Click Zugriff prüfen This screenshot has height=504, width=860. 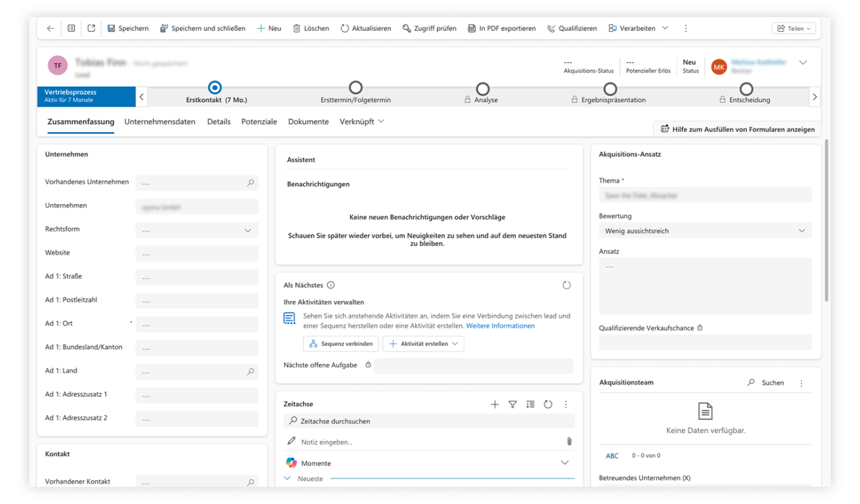click(x=429, y=28)
